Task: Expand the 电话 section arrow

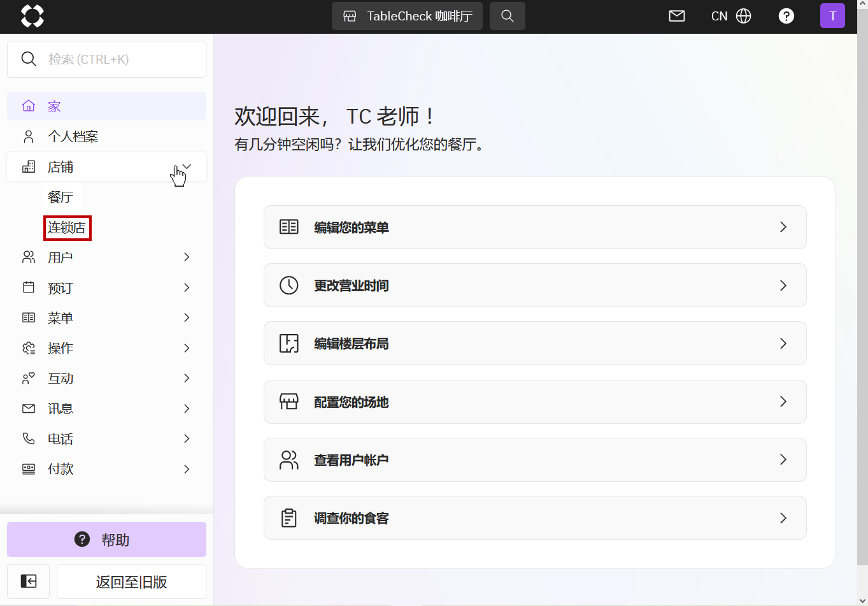Action: (187, 438)
